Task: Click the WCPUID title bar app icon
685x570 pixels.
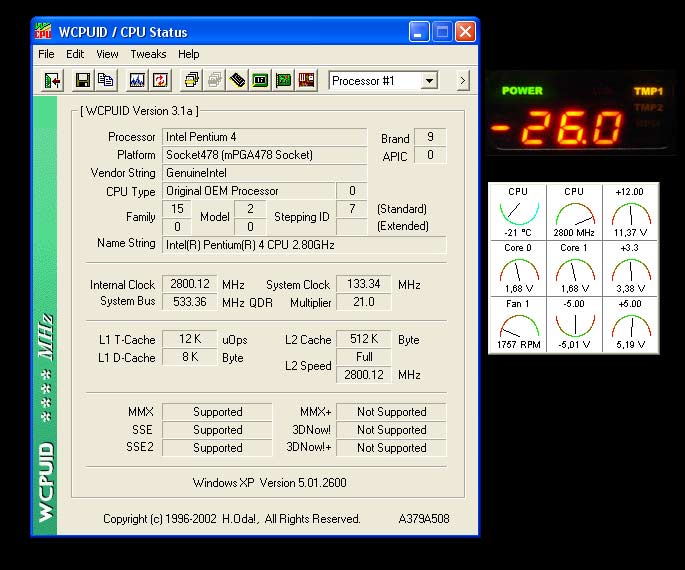Action: [43, 31]
